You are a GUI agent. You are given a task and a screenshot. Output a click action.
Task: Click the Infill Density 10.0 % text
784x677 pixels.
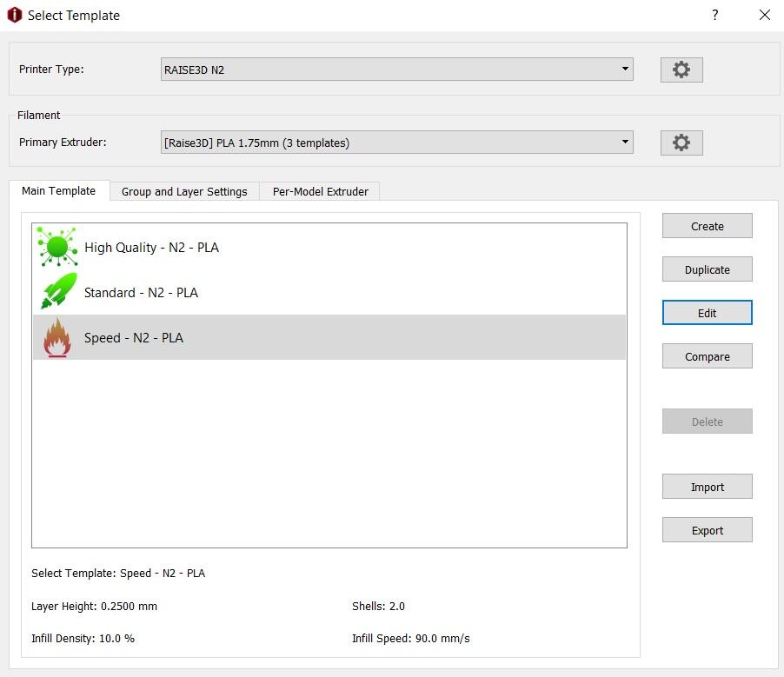tap(83, 639)
